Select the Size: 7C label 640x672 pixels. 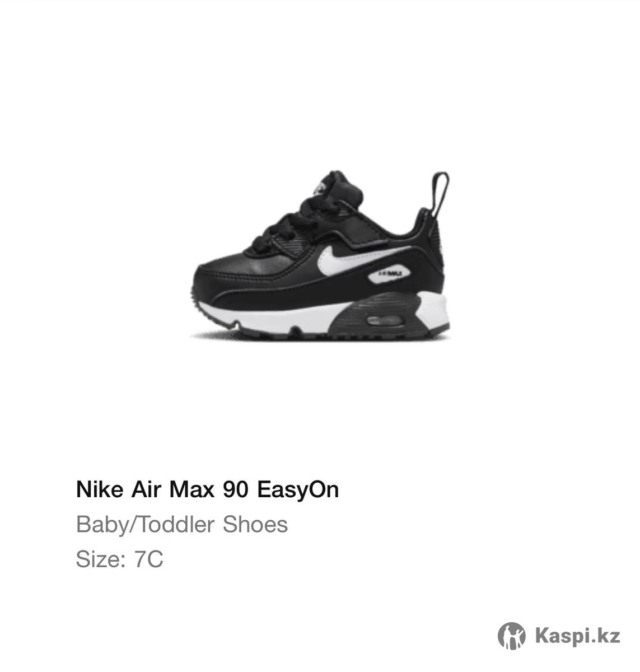(x=120, y=559)
